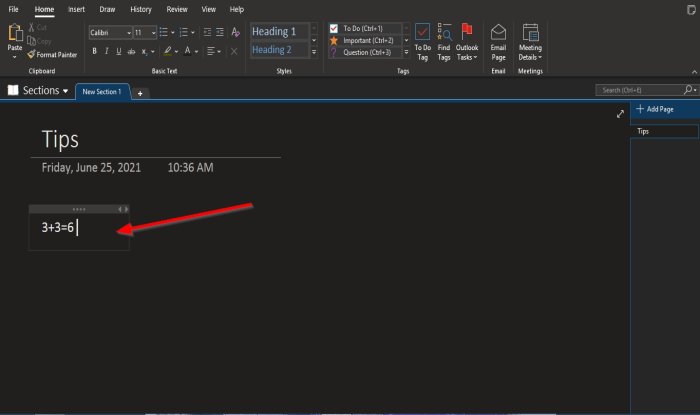Open Outlook Tasks flag menu
Screen dimensions: 700x415
(x=467, y=42)
